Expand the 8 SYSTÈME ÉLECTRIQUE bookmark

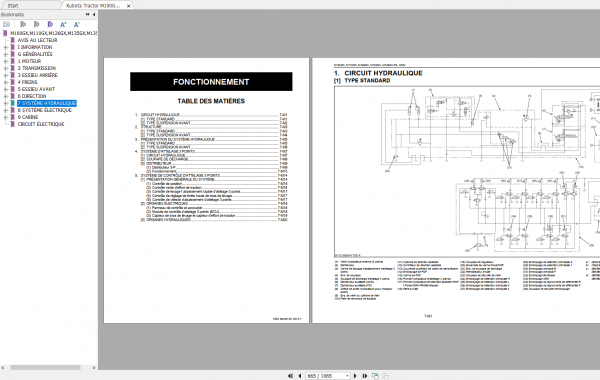pyautogui.click(x=6, y=110)
